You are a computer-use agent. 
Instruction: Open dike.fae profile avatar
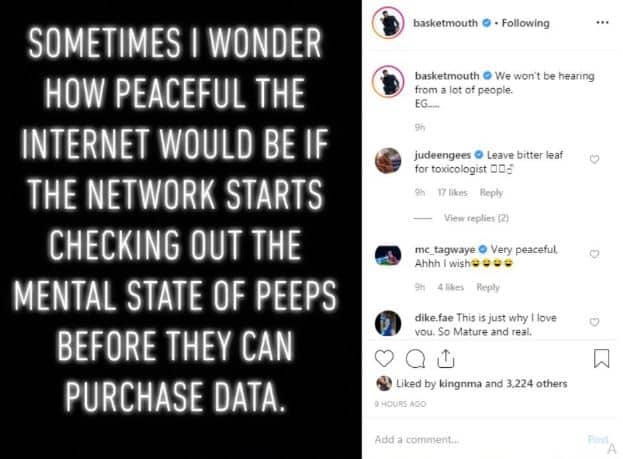388,323
